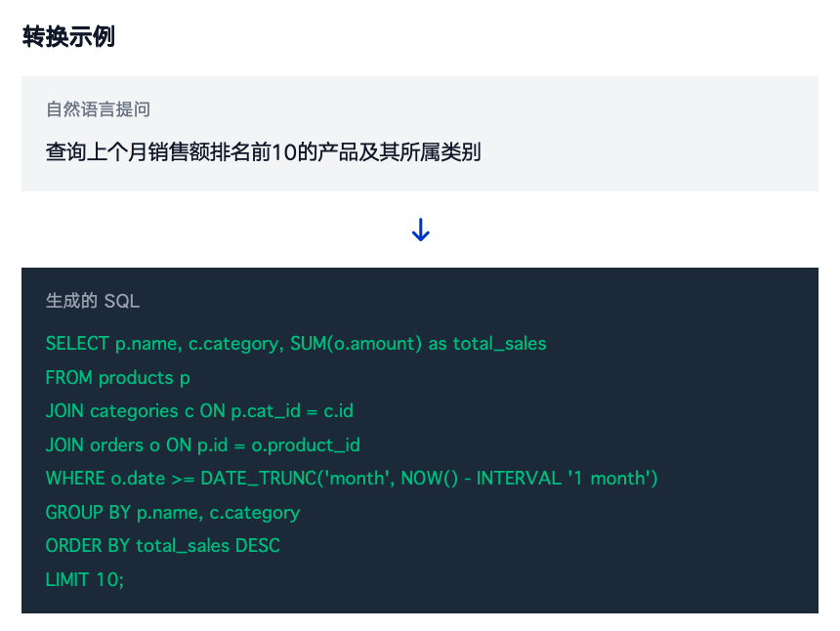
Task: Click the SUM(o.amount) expression
Action: pos(357,344)
